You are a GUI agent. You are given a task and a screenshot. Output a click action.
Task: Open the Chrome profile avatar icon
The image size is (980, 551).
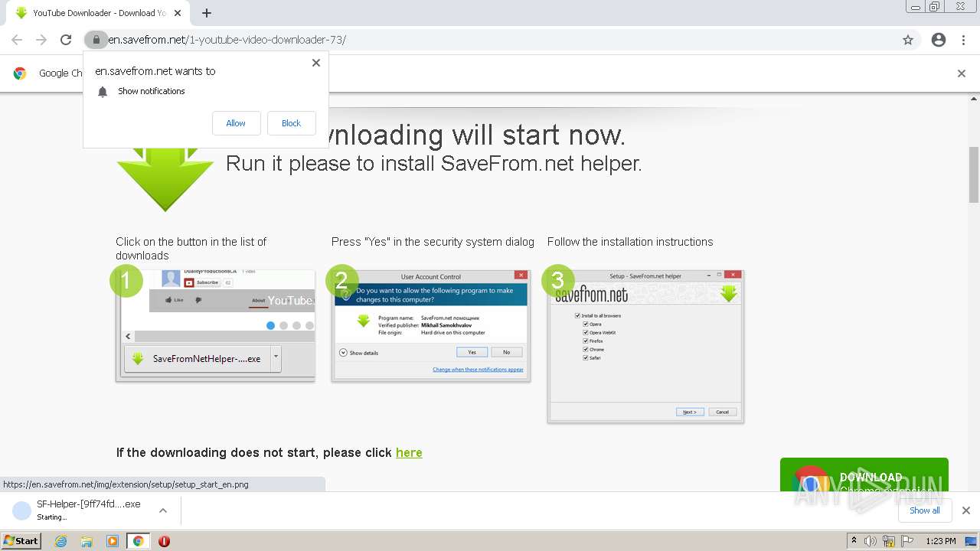click(x=939, y=40)
